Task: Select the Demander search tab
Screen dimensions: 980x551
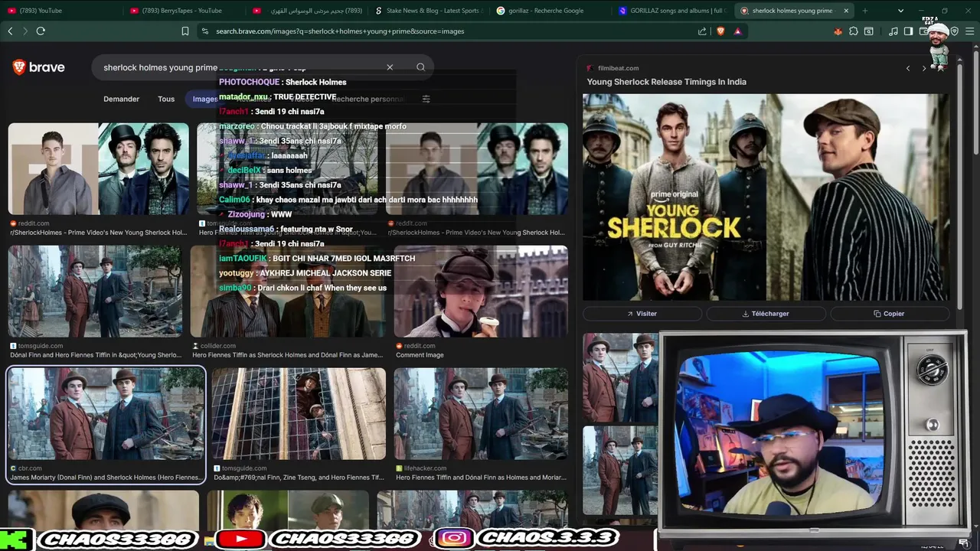Action: coord(122,99)
